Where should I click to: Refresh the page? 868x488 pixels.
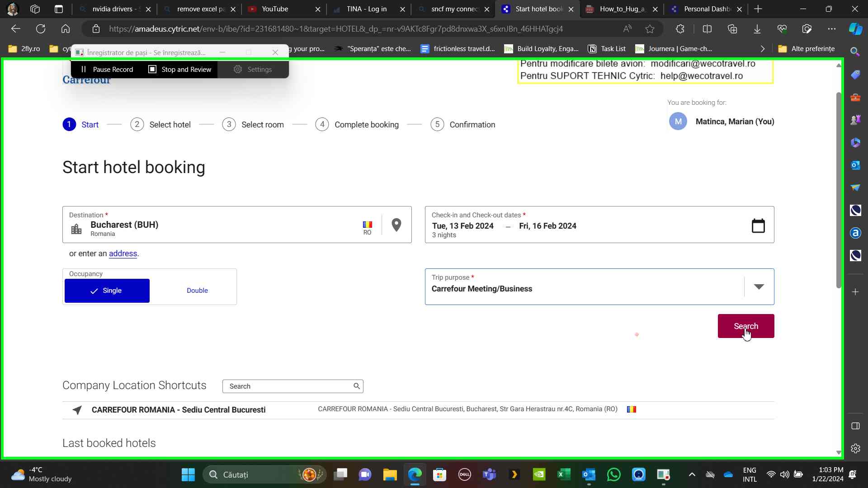(x=41, y=29)
